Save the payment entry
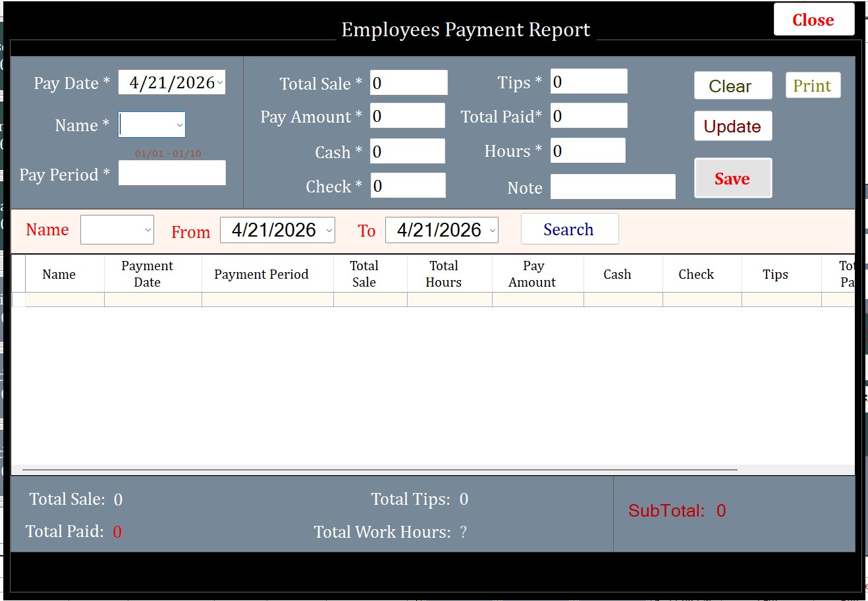This screenshot has height=601, width=868. [732, 179]
